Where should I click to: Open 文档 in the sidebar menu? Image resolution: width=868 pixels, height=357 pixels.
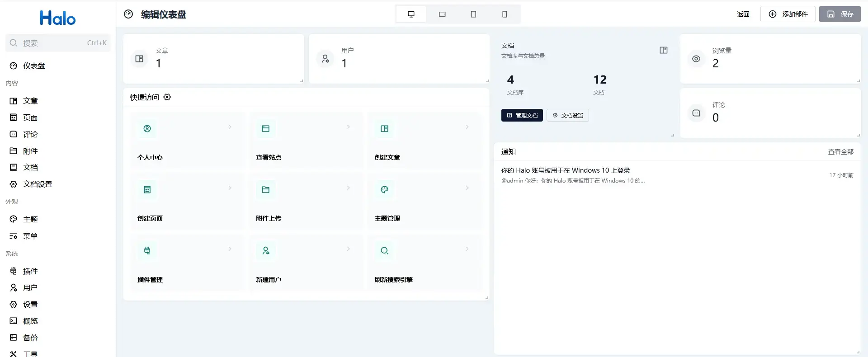(58, 167)
